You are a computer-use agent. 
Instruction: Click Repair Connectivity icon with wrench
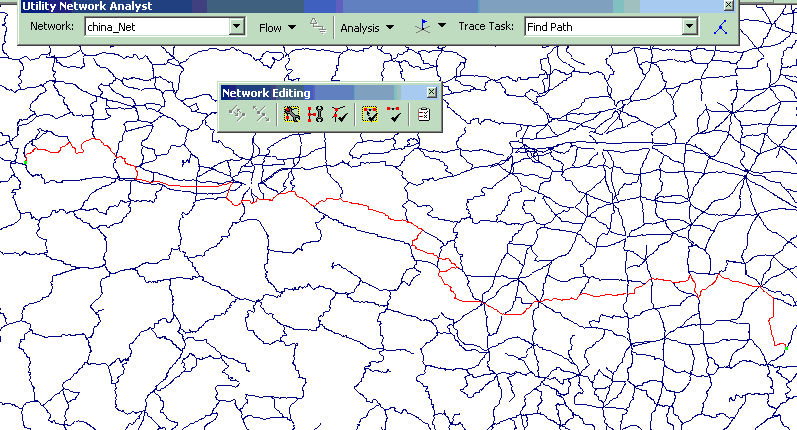point(316,113)
